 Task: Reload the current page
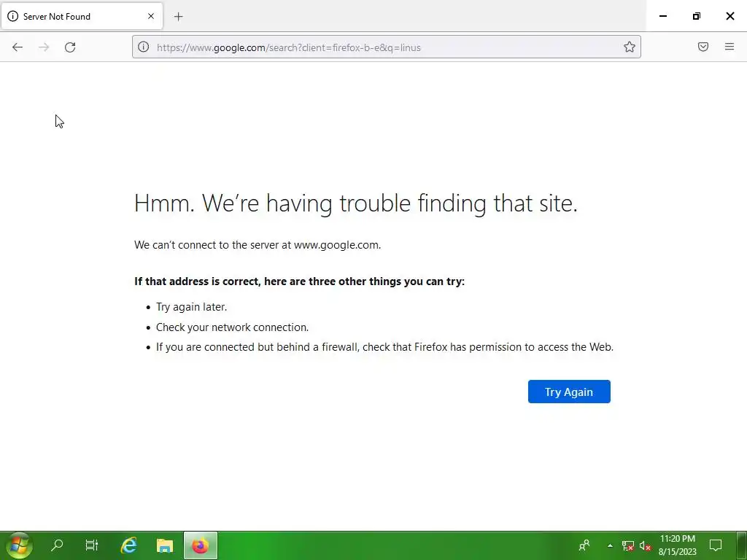pos(70,47)
